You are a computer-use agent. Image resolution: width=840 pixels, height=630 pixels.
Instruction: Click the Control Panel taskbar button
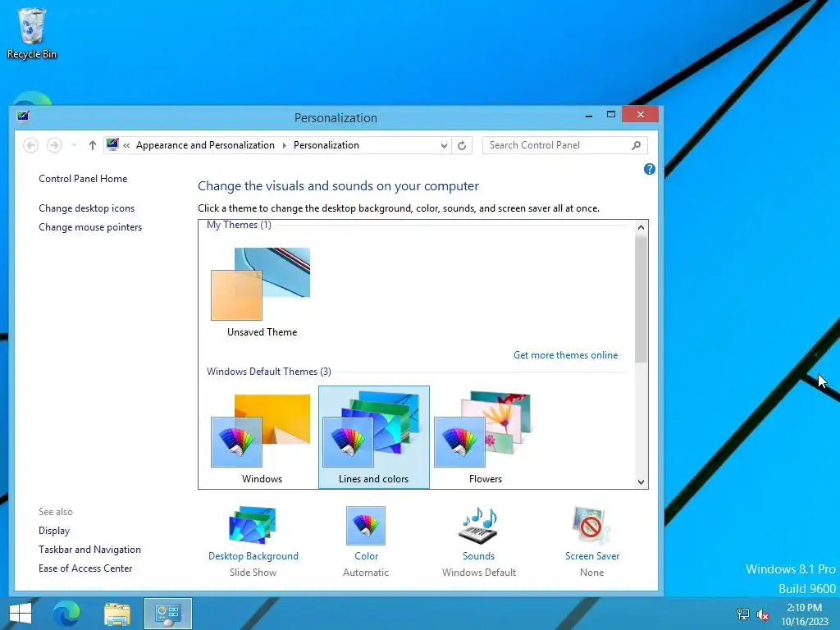(168, 614)
